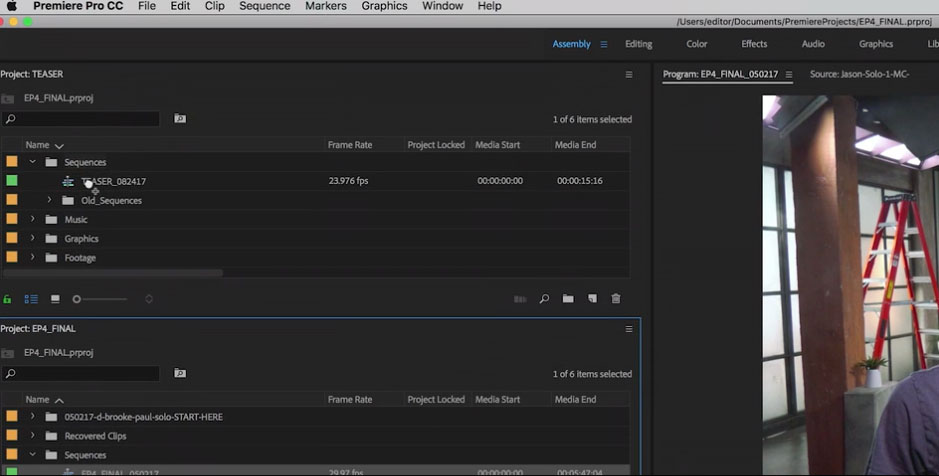The height and width of the screenshot is (476, 939).
Task: Open EP4_FINAL project panel menu
Action: 629,329
